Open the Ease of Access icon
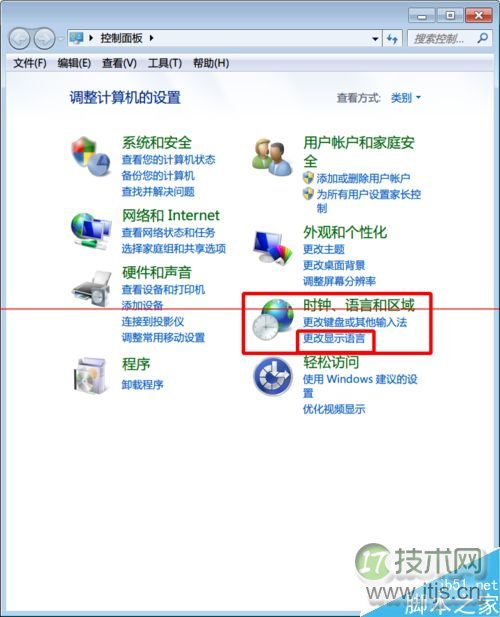500x617 pixels. coord(273,377)
